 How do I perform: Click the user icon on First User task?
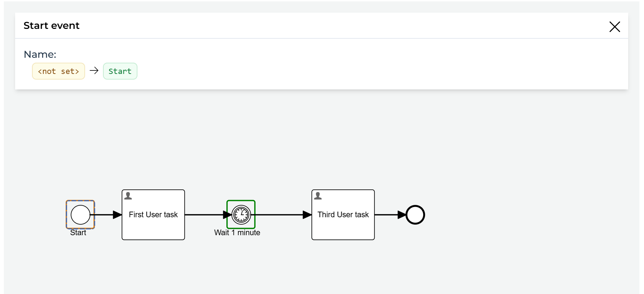[x=128, y=196]
